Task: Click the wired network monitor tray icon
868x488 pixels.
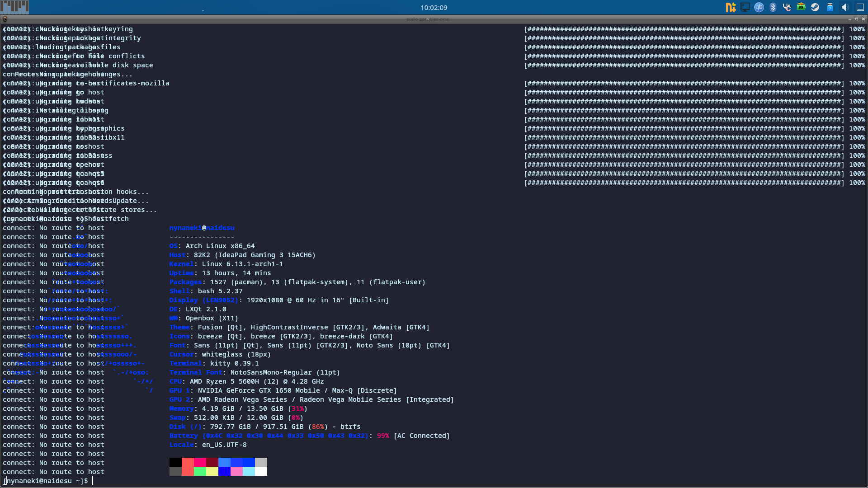Action: pyautogui.click(x=745, y=7)
